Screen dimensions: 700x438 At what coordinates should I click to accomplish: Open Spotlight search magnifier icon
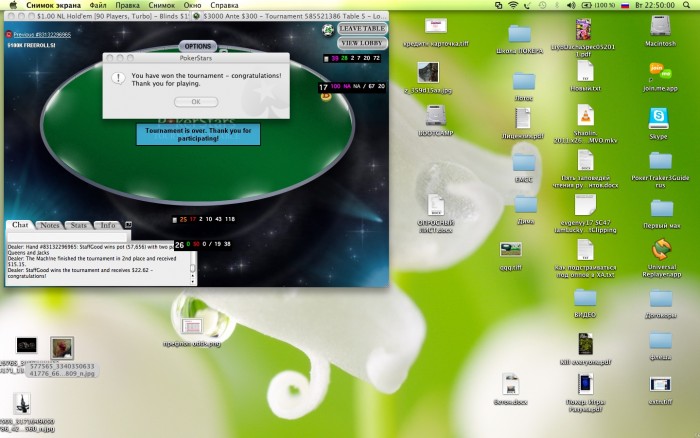(687, 5)
